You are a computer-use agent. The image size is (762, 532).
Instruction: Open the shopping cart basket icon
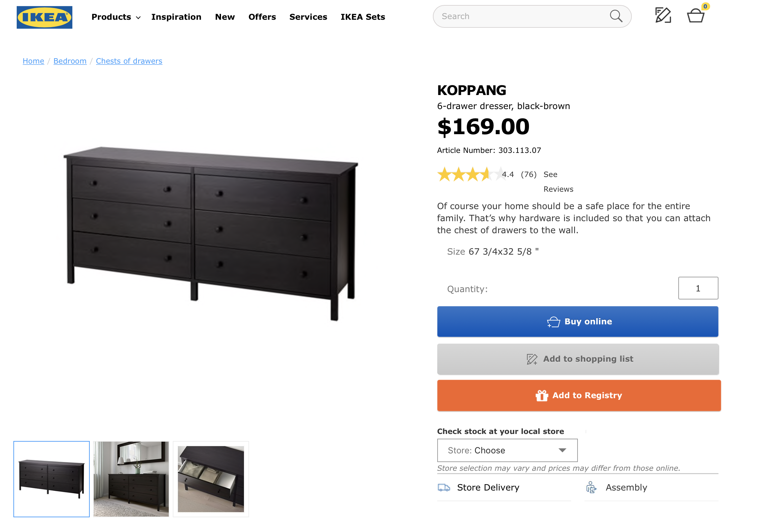tap(696, 15)
